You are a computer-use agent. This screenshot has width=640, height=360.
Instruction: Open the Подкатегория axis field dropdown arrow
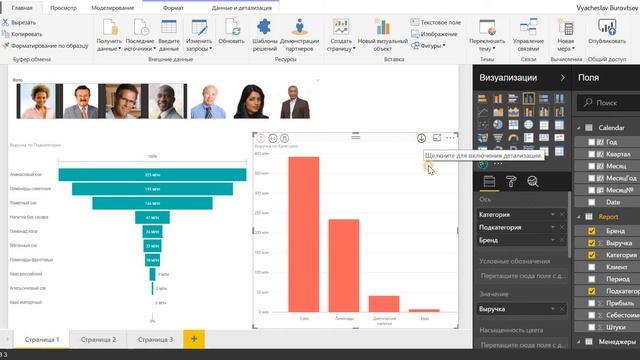[553, 227]
